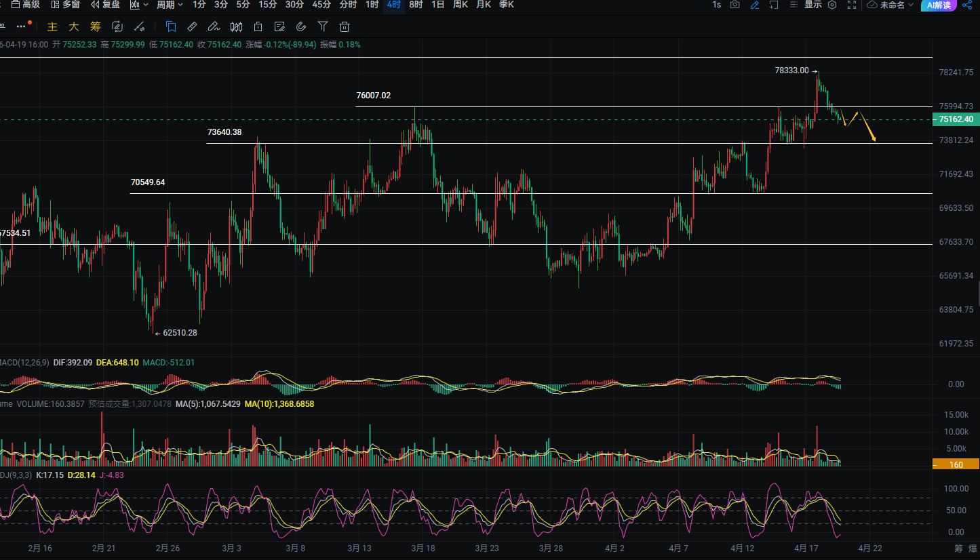Image resolution: width=980 pixels, height=560 pixels.
Task: Click the share icon
Action: coord(966,5)
